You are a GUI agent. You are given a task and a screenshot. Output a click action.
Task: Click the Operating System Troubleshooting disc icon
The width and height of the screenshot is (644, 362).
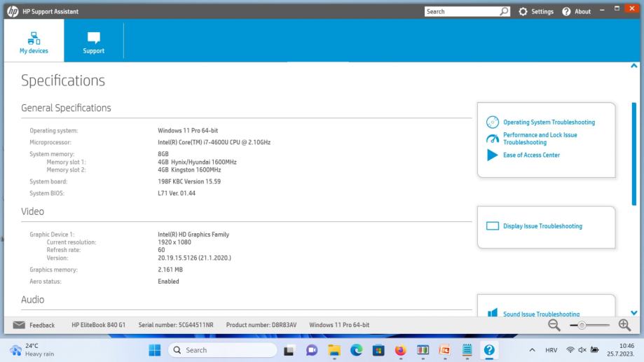[493, 123]
